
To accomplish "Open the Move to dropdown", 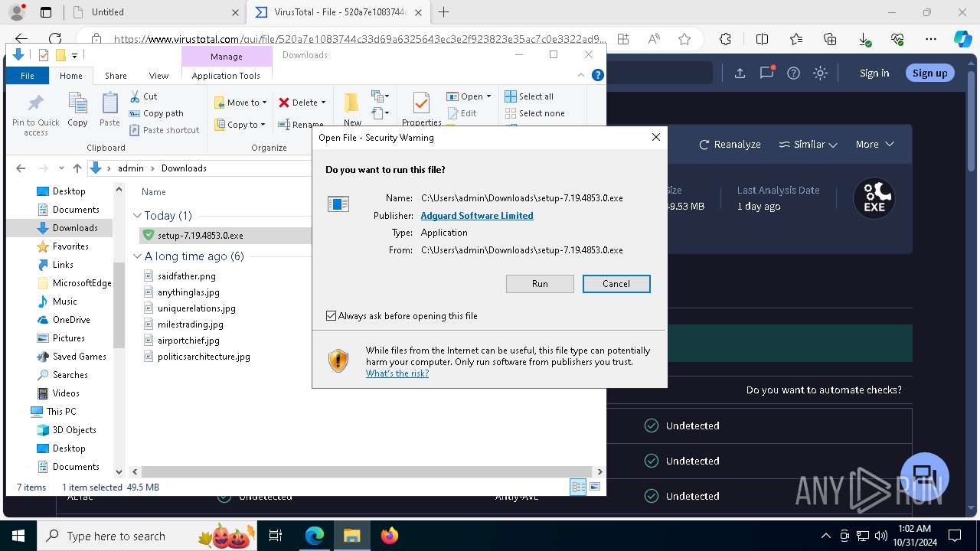I will tap(240, 103).
